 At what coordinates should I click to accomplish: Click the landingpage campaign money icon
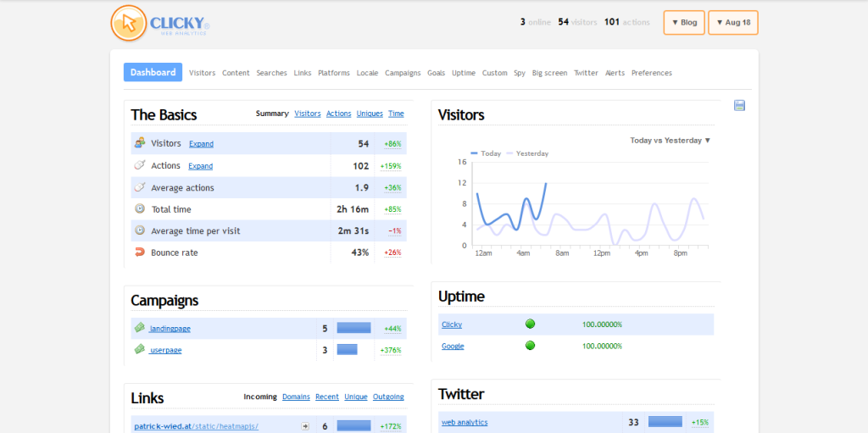point(140,328)
